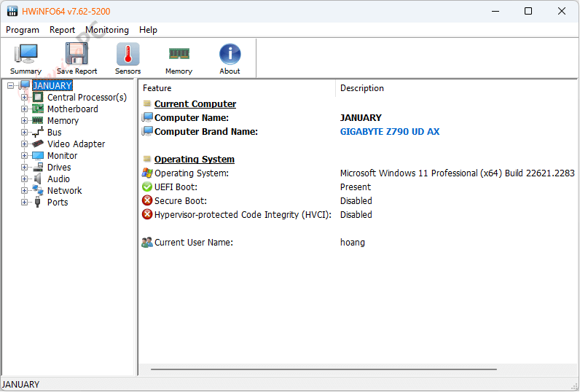Open the Monitoring menu

(107, 30)
